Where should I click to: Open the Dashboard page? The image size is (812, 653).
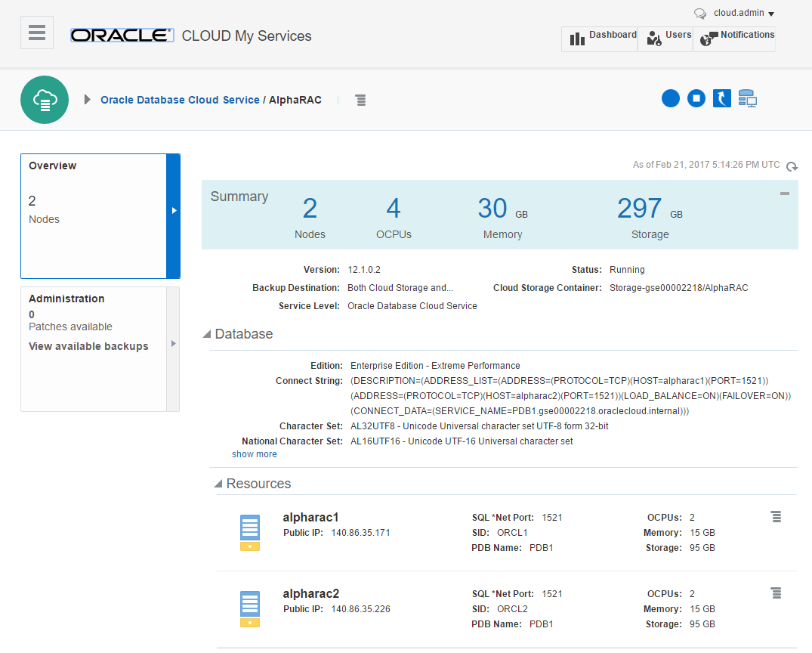[600, 39]
